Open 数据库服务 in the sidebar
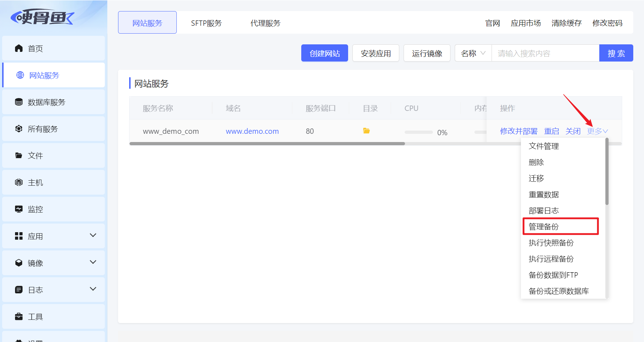This screenshot has height=342, width=644. (54, 102)
